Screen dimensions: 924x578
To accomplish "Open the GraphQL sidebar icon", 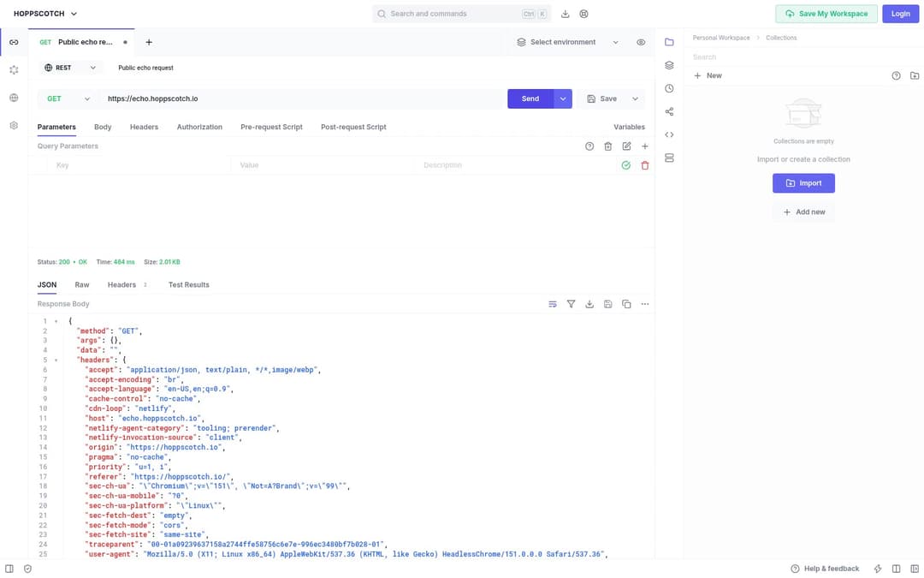I will 14,70.
